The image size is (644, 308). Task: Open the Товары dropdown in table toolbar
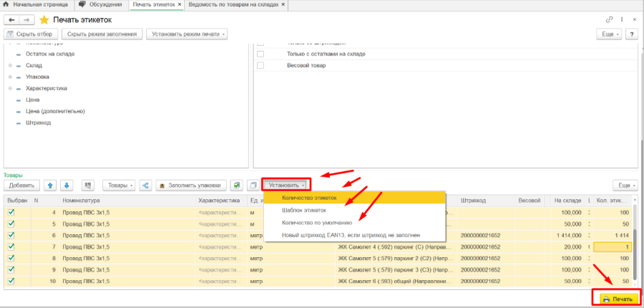(121, 185)
